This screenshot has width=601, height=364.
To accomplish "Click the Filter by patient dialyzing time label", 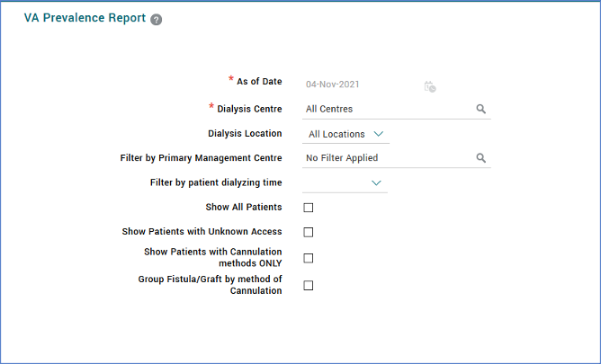I will click(216, 182).
